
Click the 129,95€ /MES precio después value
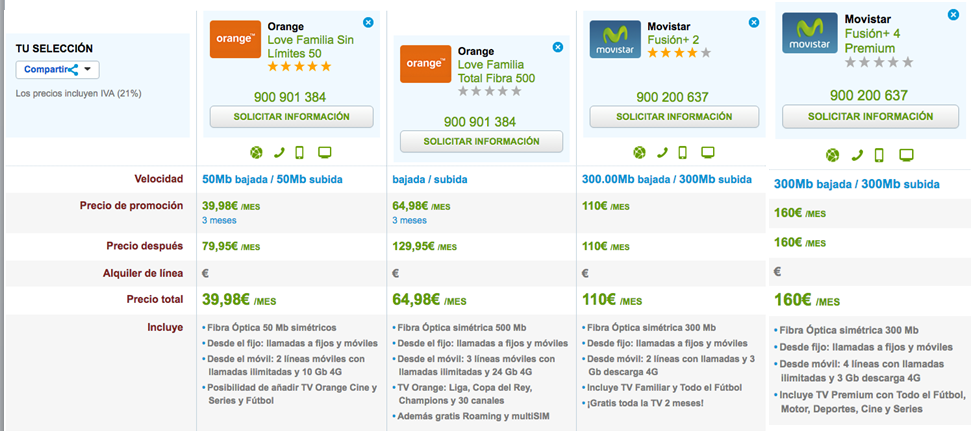click(x=425, y=246)
